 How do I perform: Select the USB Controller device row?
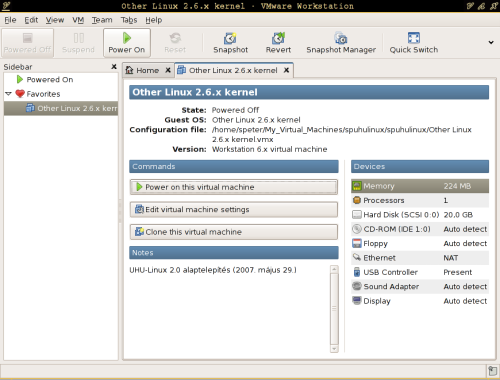click(x=420, y=272)
